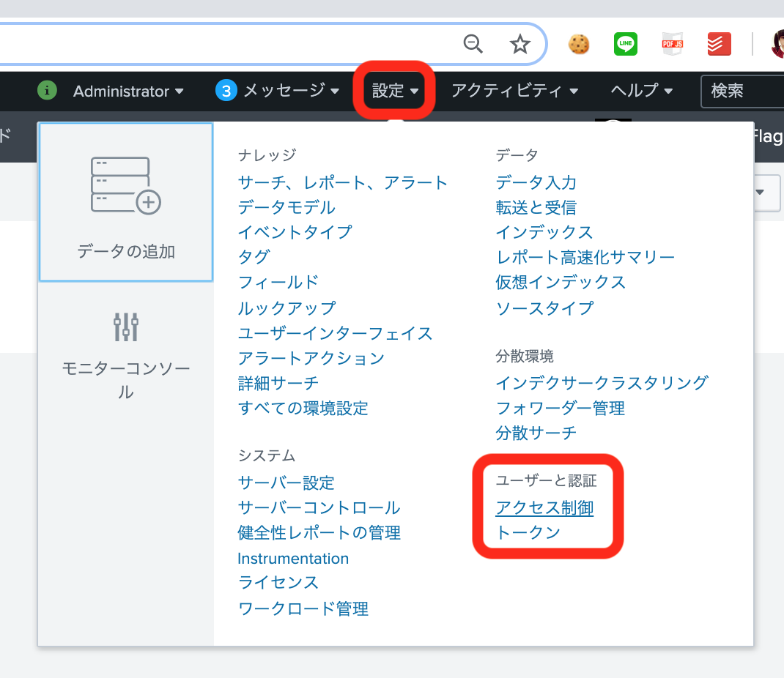Viewport: 784px width, 678px height.
Task: Open the 分散サーチ link
Action: click(x=536, y=433)
